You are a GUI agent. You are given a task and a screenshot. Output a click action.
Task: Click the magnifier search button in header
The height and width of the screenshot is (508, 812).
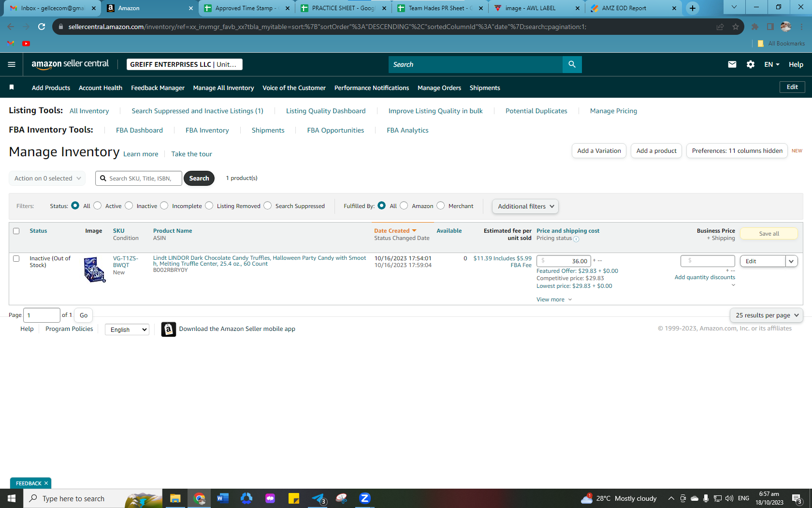(x=572, y=64)
